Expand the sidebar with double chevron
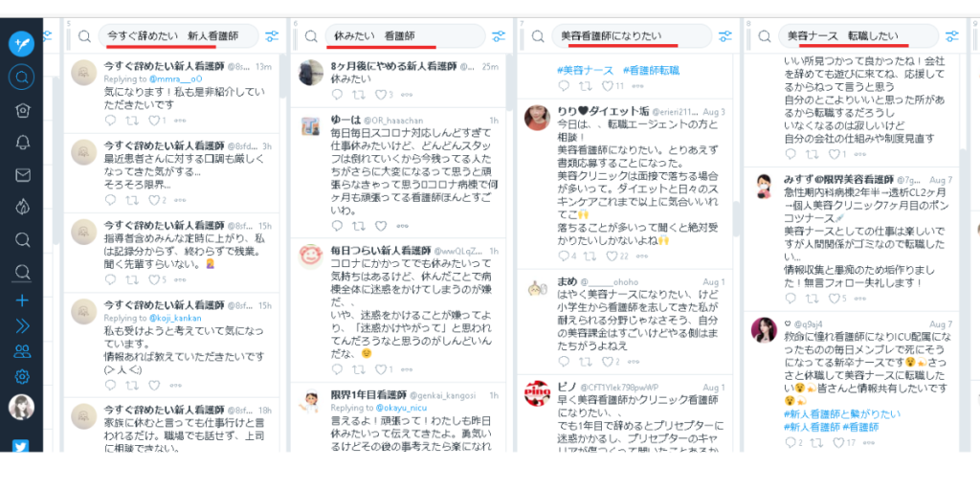Screen dimensions: 980x490 (22, 326)
